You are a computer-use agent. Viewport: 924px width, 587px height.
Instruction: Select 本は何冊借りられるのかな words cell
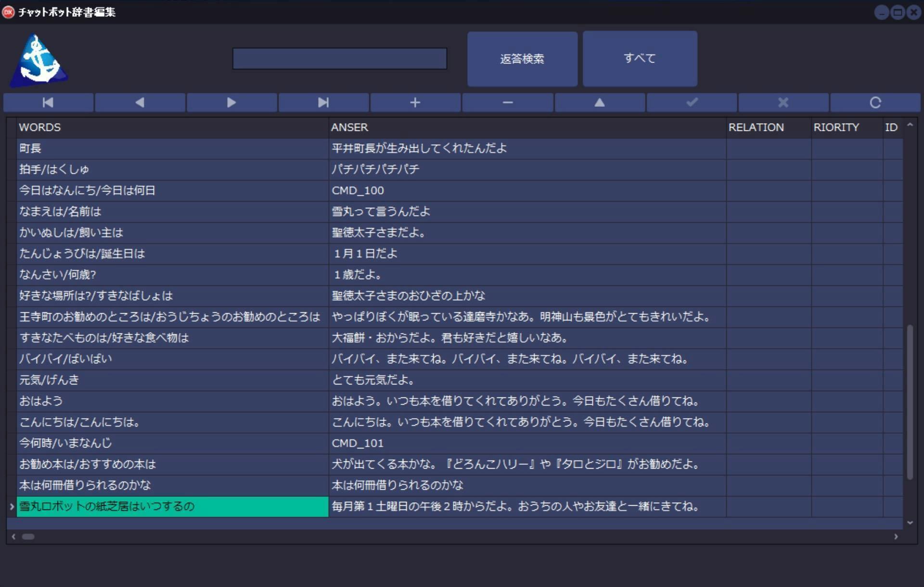(173, 485)
